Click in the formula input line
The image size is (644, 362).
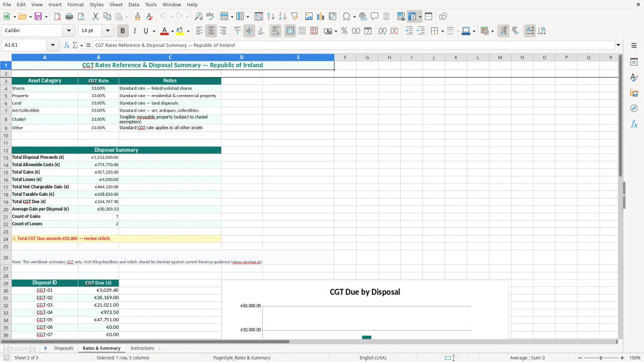point(353,45)
